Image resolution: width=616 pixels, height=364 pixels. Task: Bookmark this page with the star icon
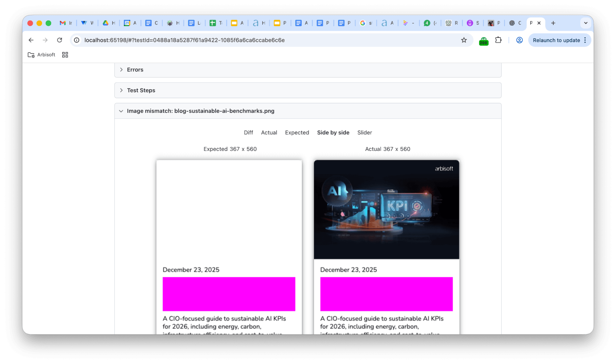(464, 40)
